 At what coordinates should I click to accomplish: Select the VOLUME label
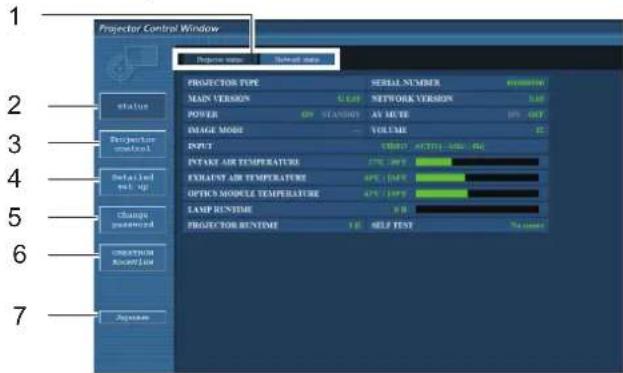click(x=389, y=130)
